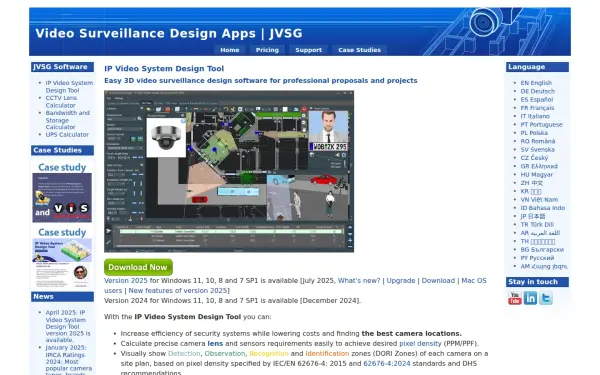
Task: Select PT Portuguese language
Action: [541, 125]
